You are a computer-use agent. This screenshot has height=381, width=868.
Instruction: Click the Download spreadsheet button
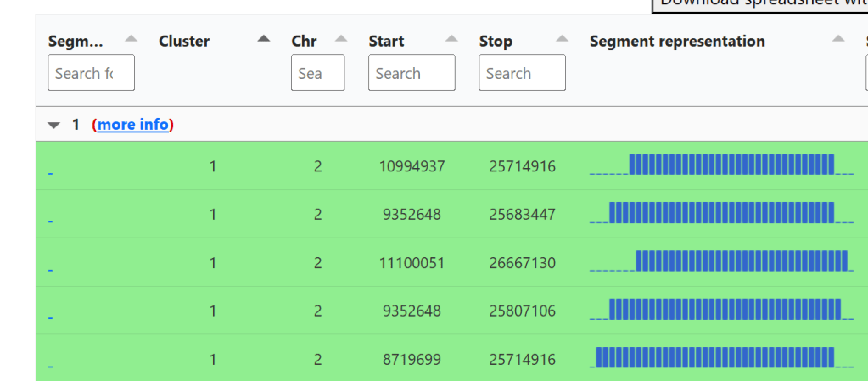click(x=759, y=4)
